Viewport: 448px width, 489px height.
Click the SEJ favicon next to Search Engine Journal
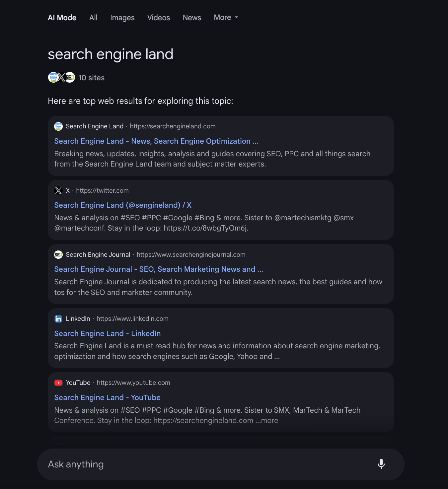point(58,254)
